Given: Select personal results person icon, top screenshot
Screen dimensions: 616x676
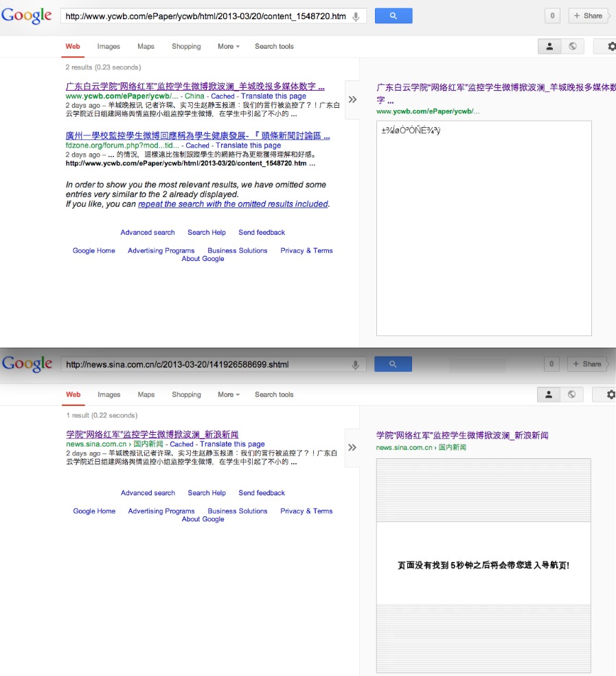Looking at the screenshot, I should (549, 47).
